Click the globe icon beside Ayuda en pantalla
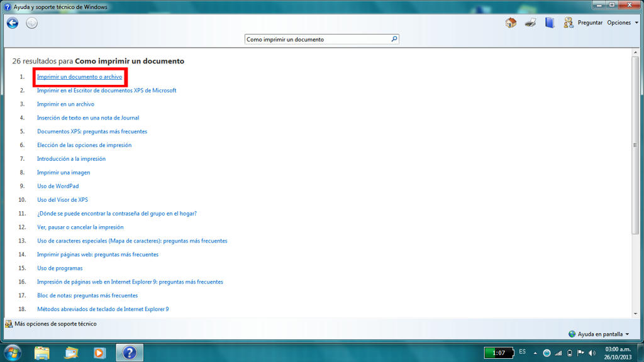The height and width of the screenshot is (362, 644). click(x=572, y=334)
